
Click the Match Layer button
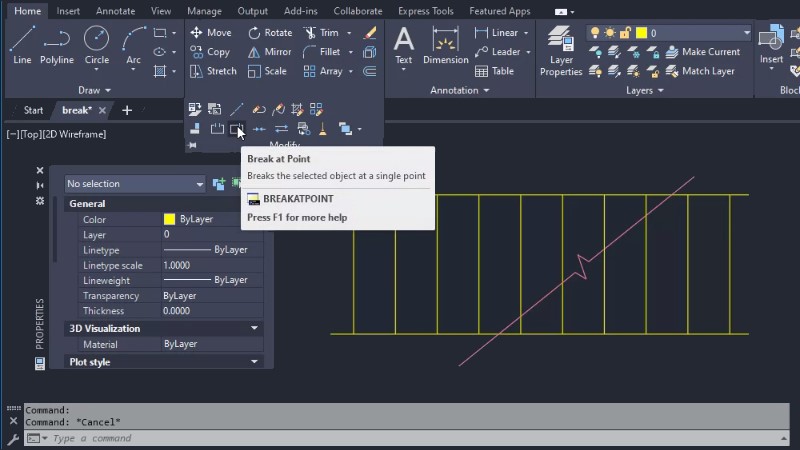701,71
